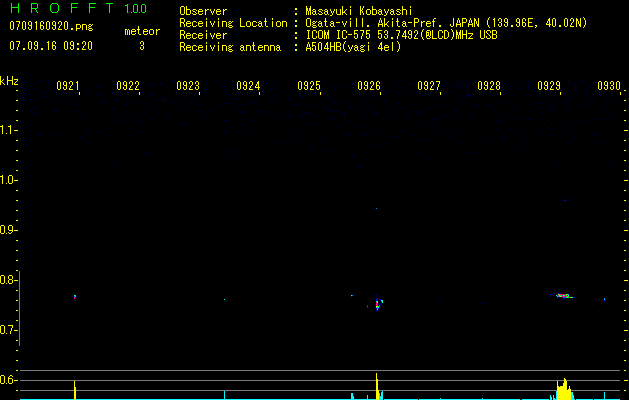This screenshot has width=629, height=400.
Task: Click the small cyan echo near 0930
Action: click(605, 299)
